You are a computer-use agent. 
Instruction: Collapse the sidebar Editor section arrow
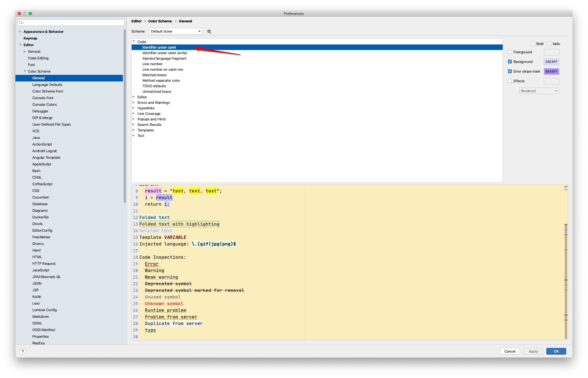20,45
